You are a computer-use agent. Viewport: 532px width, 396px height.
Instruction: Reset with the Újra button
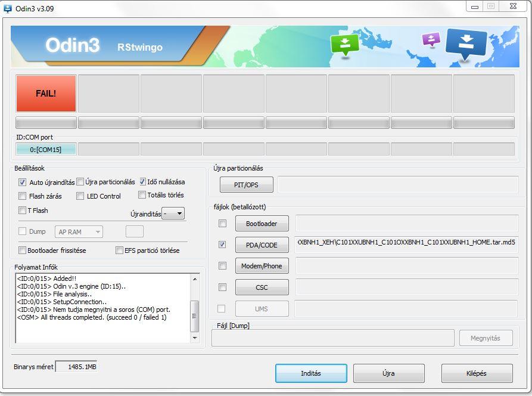(389, 373)
